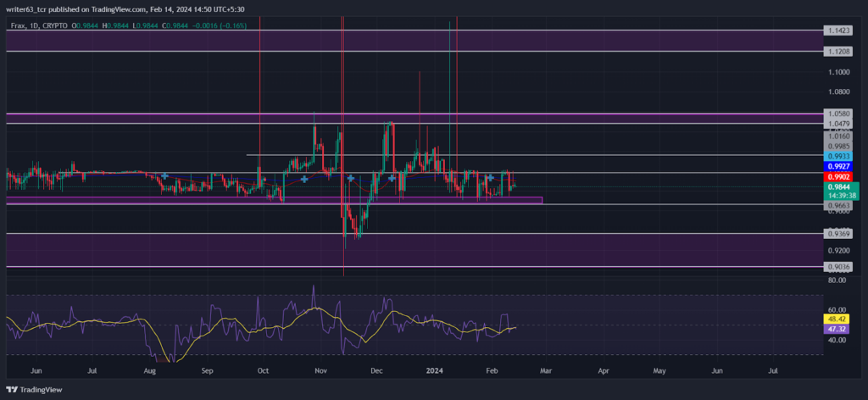The image size is (868, 400).
Task: Click the Nov label on time axis
Action: point(320,370)
